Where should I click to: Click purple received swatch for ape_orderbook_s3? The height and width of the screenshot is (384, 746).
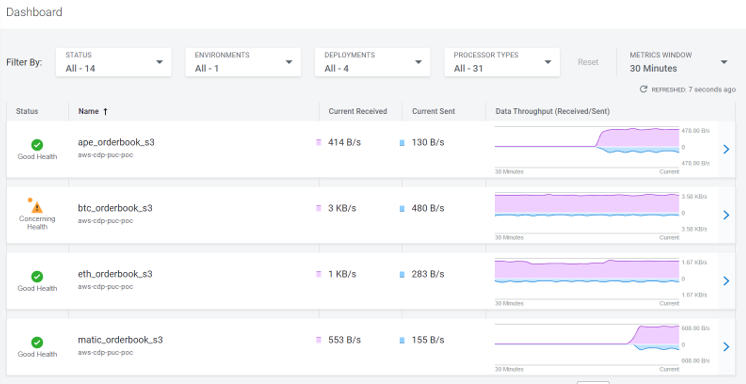tap(319, 142)
